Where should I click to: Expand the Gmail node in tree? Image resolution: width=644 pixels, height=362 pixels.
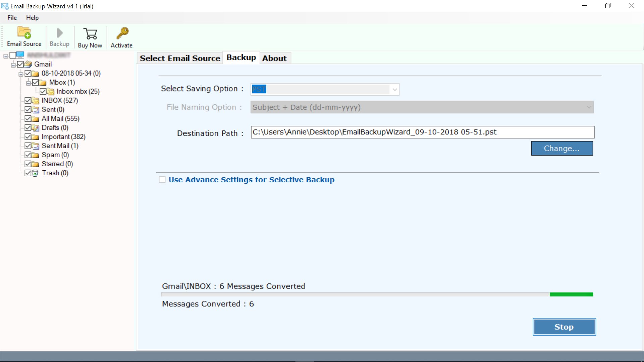(13, 64)
